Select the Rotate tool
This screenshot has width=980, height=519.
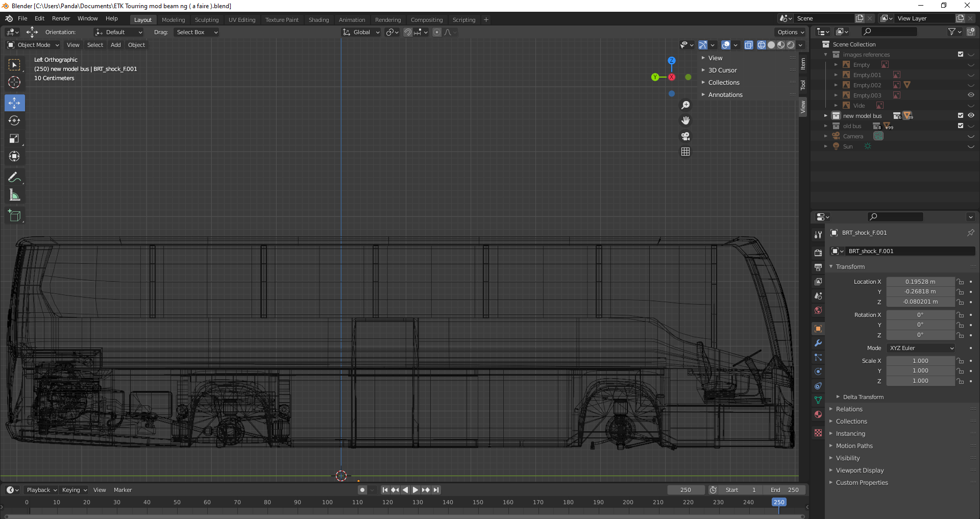click(x=14, y=121)
